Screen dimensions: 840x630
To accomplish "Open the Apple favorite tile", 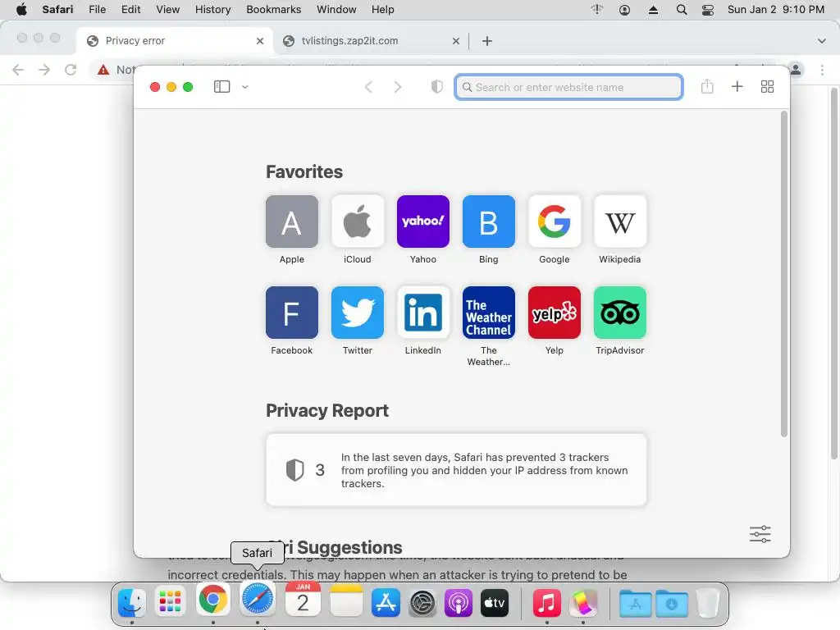I will [x=291, y=221].
